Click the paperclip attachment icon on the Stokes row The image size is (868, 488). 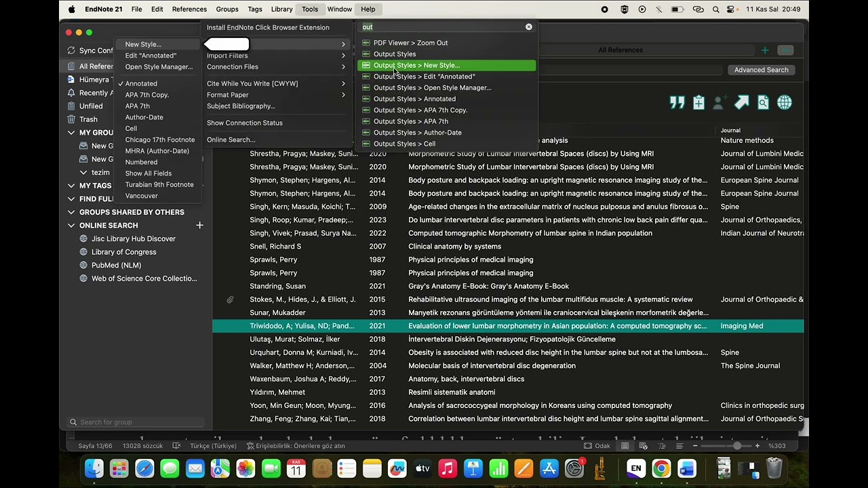coord(231,300)
